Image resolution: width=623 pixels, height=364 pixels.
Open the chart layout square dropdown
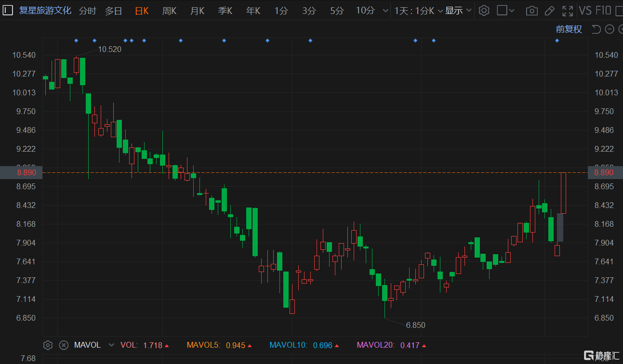coord(505,11)
